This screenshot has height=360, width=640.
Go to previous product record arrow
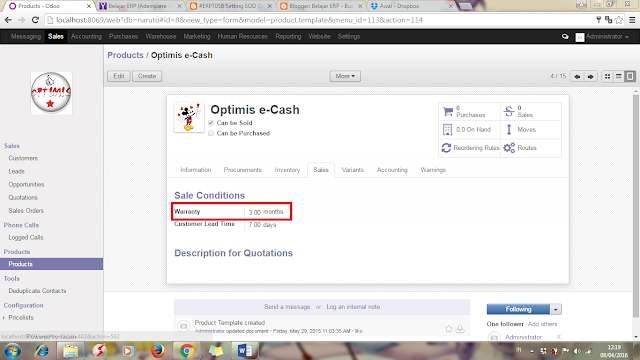pos(577,76)
